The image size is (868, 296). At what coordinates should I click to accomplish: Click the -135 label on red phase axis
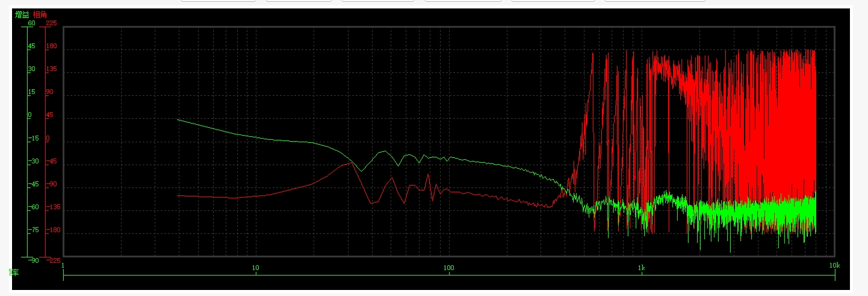(x=54, y=207)
